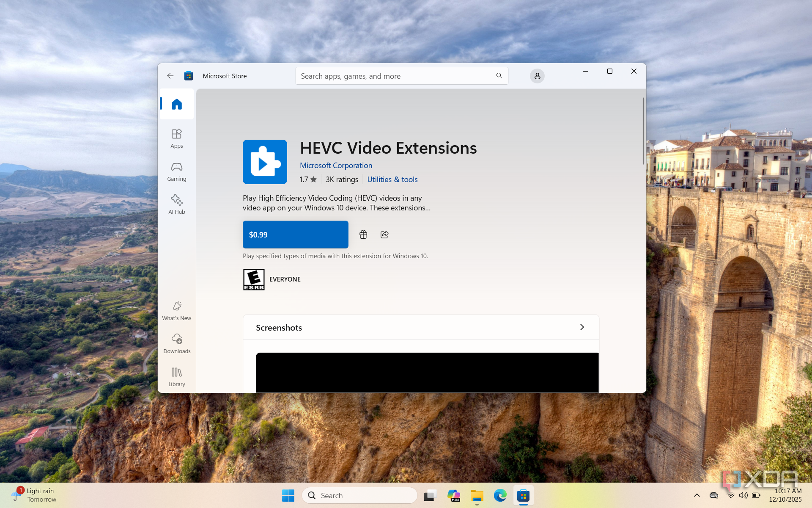This screenshot has height=508, width=812.
Task: Open What's New in the sidebar
Action: pyautogui.click(x=177, y=311)
